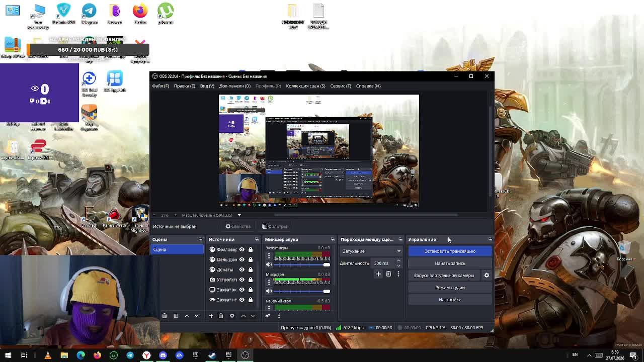Click Начать запись button
This screenshot has width=644, height=362.
pos(450,263)
